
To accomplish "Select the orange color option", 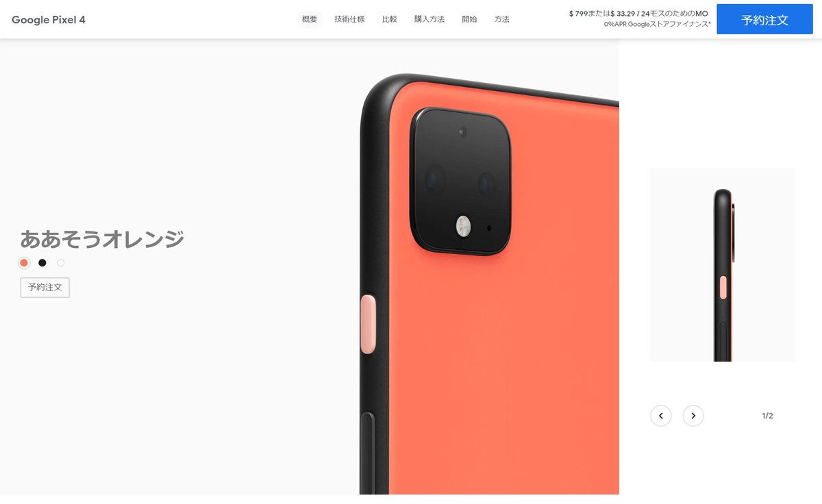I will pyautogui.click(x=24, y=263).
